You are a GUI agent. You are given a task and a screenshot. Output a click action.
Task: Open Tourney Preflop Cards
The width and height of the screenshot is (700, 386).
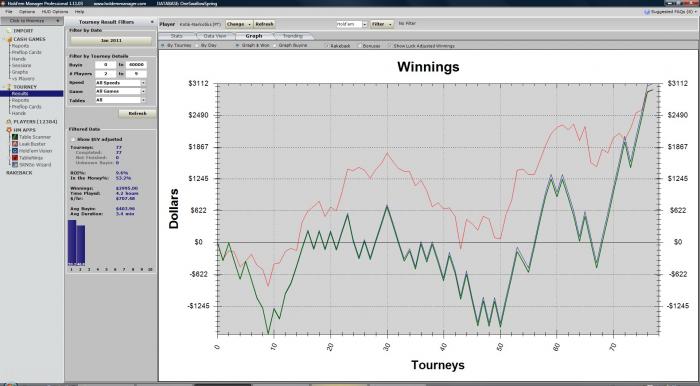click(x=26, y=107)
